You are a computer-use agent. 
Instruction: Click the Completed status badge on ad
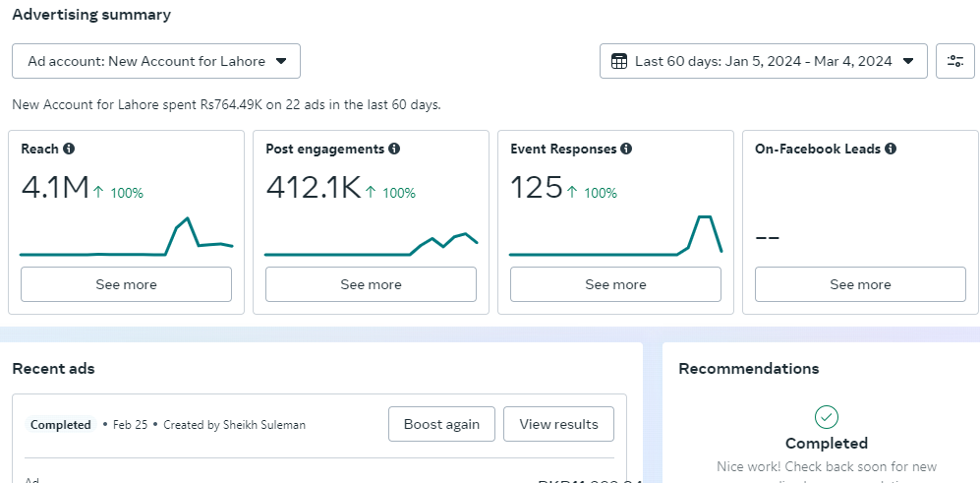click(x=61, y=425)
